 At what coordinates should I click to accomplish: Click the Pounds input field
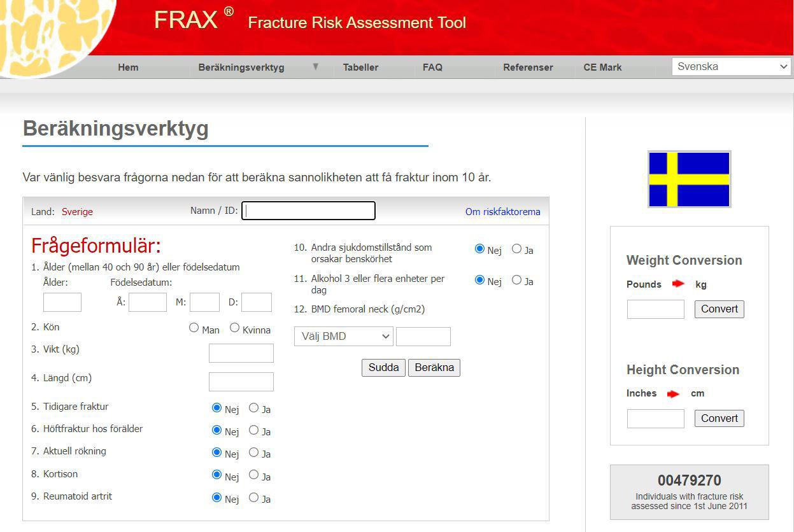[656, 309]
